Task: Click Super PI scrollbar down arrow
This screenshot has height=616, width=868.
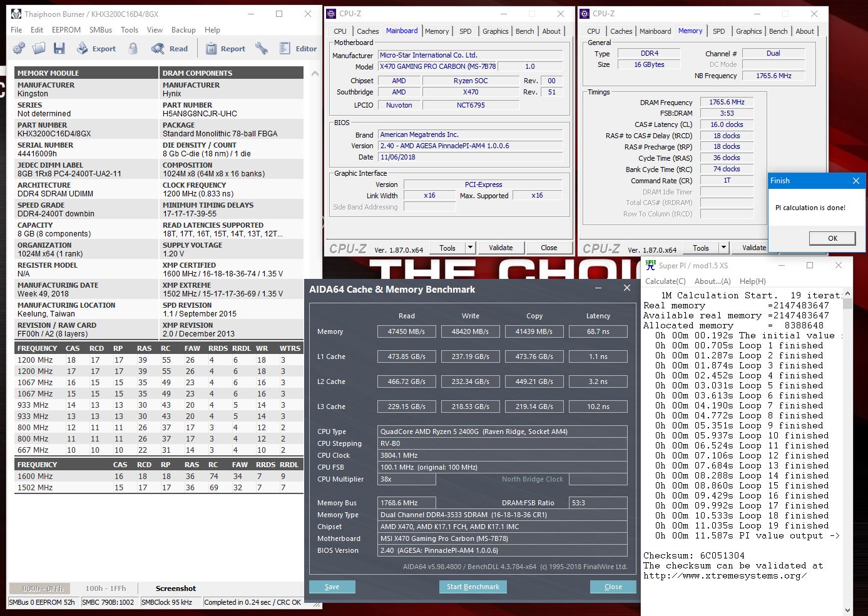Action: 847,610
